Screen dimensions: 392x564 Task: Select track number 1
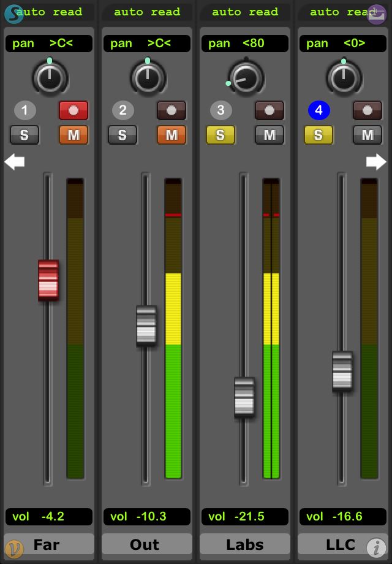click(x=24, y=110)
